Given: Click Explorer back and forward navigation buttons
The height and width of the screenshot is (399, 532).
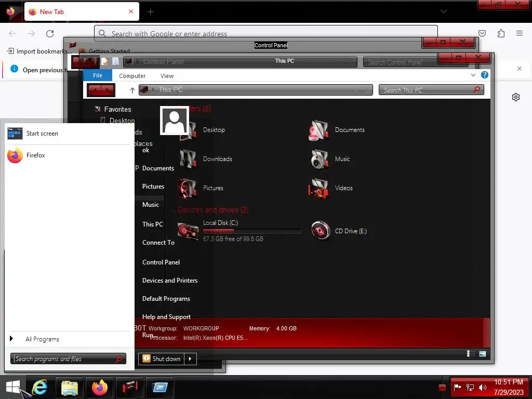Looking at the screenshot, I should tap(101, 90).
